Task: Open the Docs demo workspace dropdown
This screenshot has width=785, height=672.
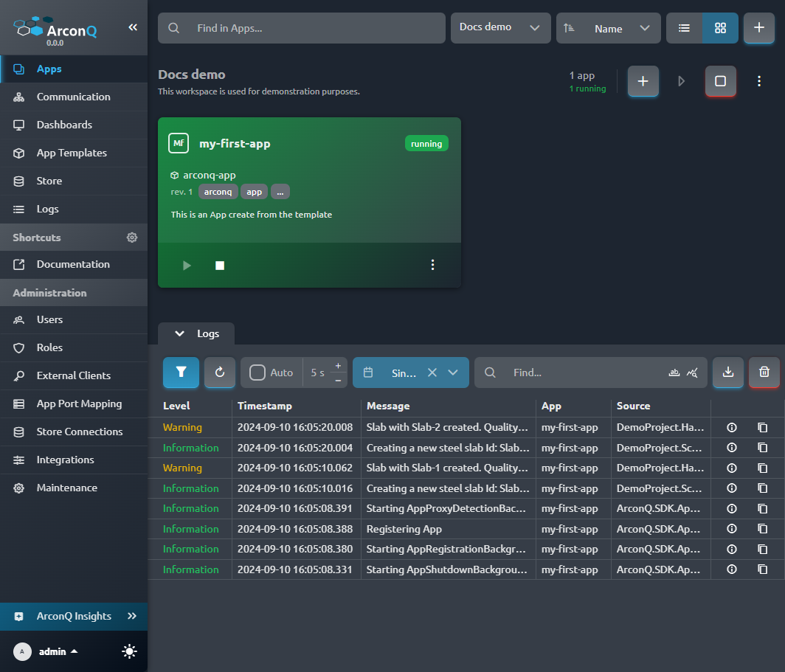Action: tap(501, 28)
